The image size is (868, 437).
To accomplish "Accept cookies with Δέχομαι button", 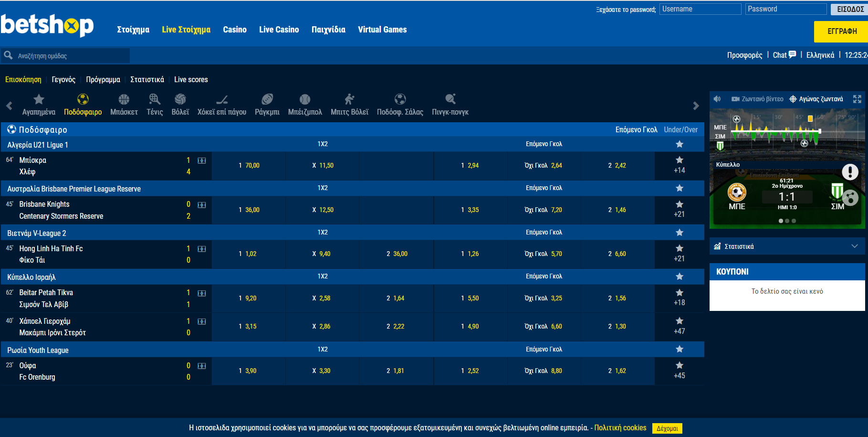I will pyautogui.click(x=667, y=428).
